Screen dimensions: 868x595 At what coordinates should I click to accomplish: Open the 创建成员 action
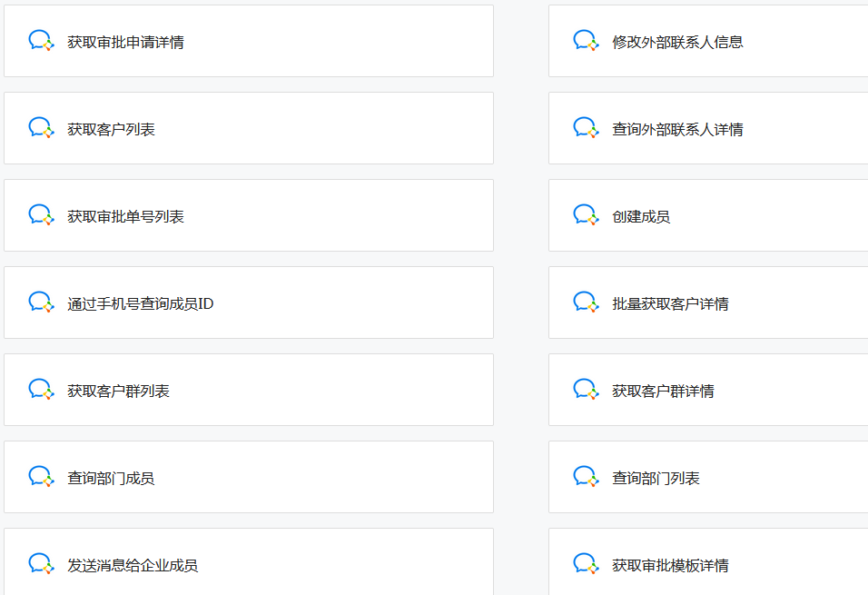708,215
